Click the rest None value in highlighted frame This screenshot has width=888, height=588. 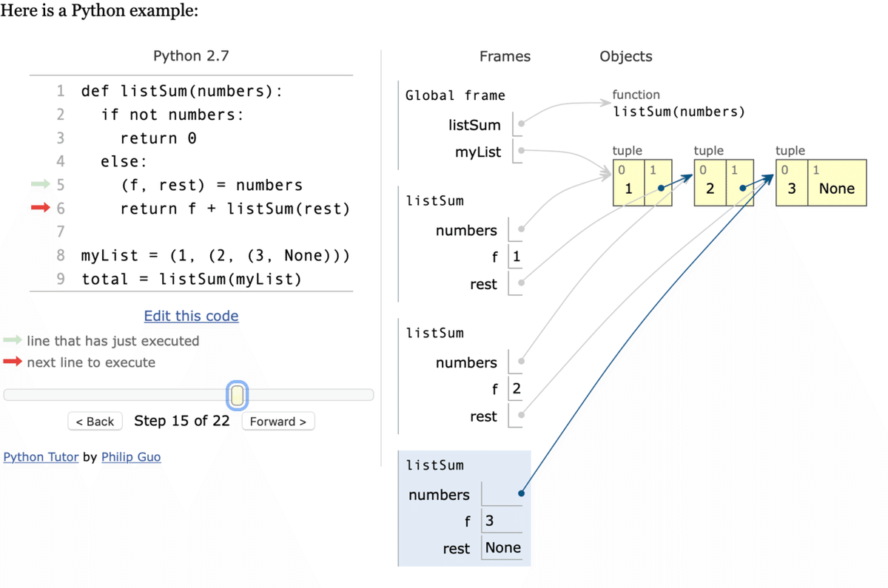coord(503,548)
